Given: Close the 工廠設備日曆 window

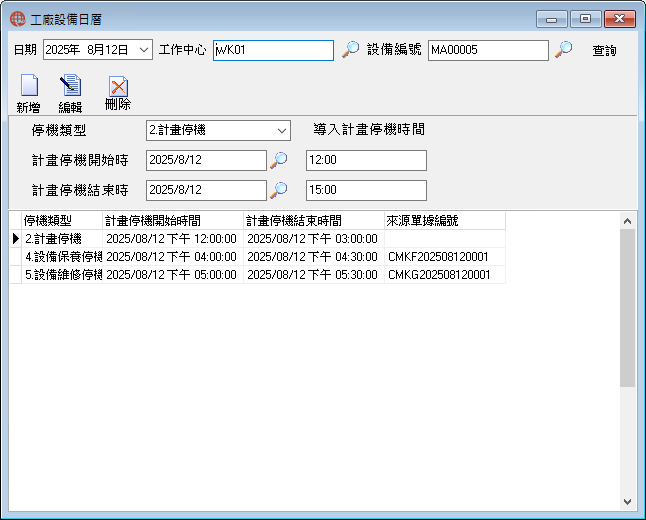Looking at the screenshot, I should 619,19.
